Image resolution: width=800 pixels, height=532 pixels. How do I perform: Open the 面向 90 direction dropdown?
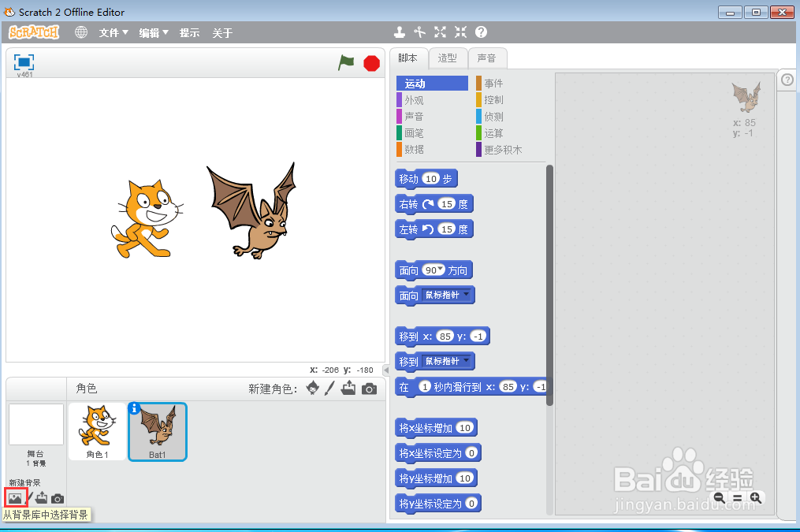pyautogui.click(x=441, y=270)
